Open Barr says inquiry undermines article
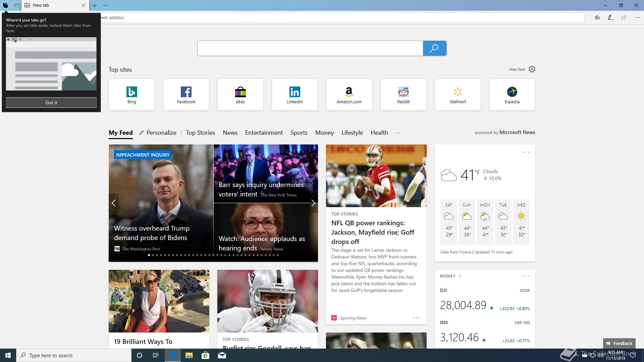 pyautogui.click(x=261, y=189)
